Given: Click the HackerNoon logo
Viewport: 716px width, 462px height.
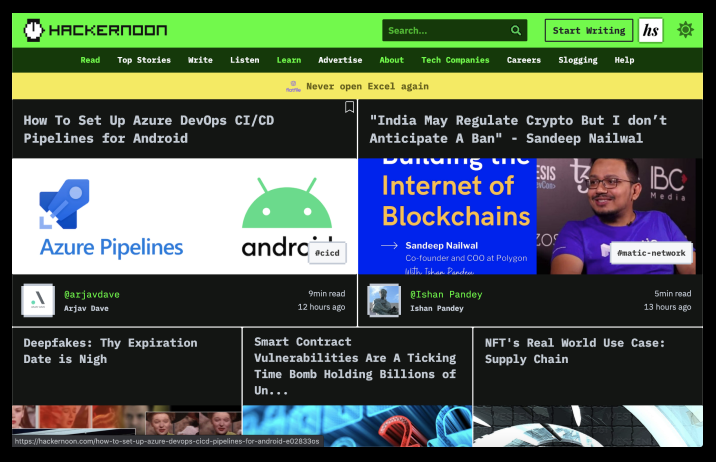Looking at the screenshot, I should 95,30.
